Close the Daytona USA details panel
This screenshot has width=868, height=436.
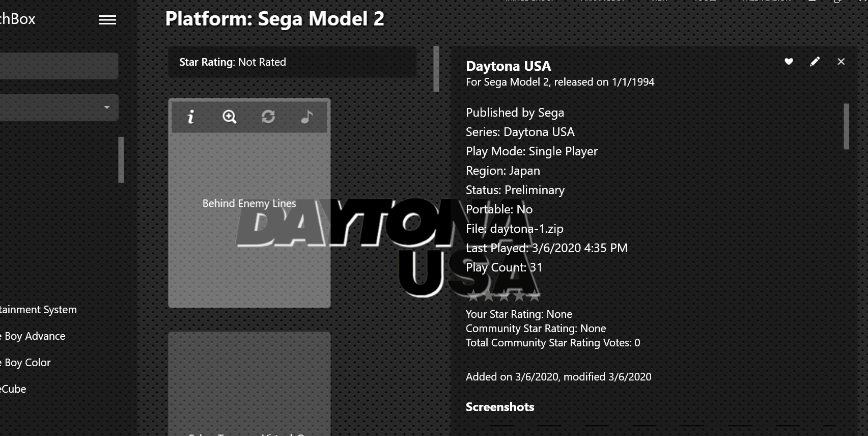pos(841,62)
